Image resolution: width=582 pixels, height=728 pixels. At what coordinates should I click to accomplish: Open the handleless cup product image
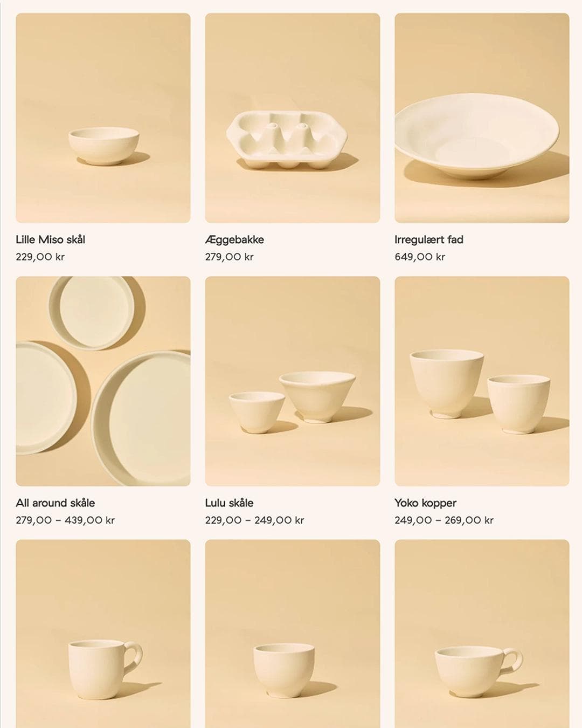pyautogui.click(x=293, y=634)
